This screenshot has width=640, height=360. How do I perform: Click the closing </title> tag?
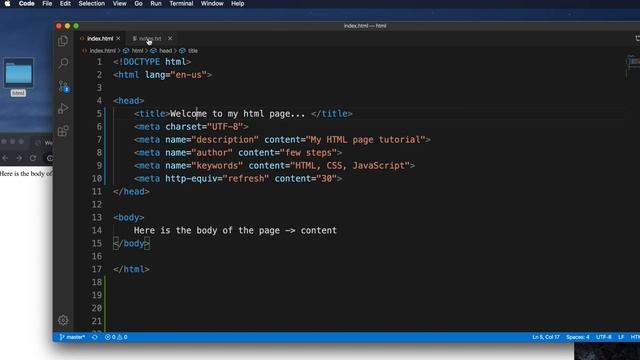[331, 113]
